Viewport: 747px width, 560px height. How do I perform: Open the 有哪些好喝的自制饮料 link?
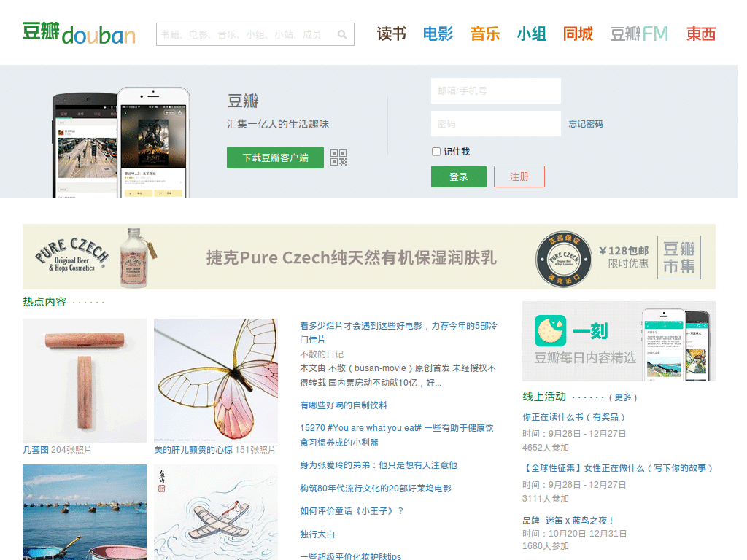point(344,405)
